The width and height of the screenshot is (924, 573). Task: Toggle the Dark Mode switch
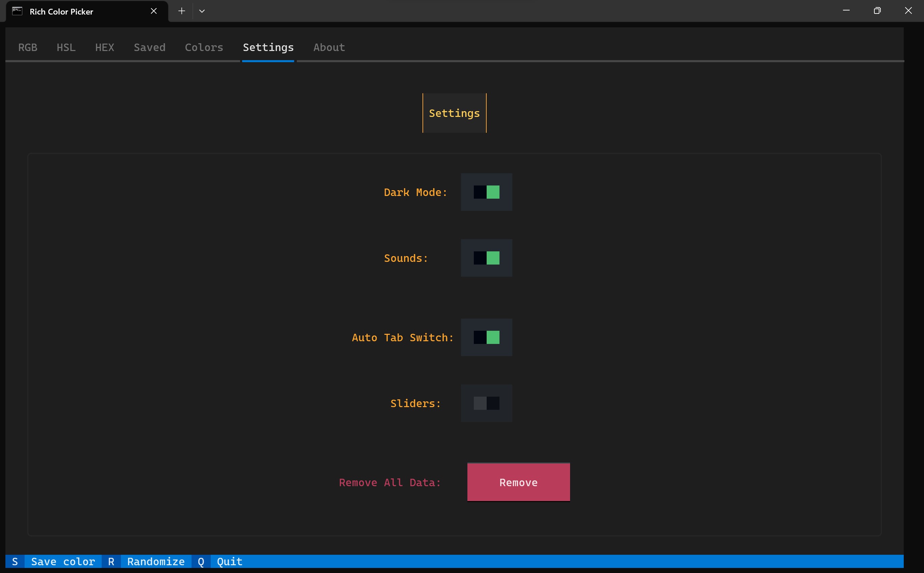click(486, 192)
